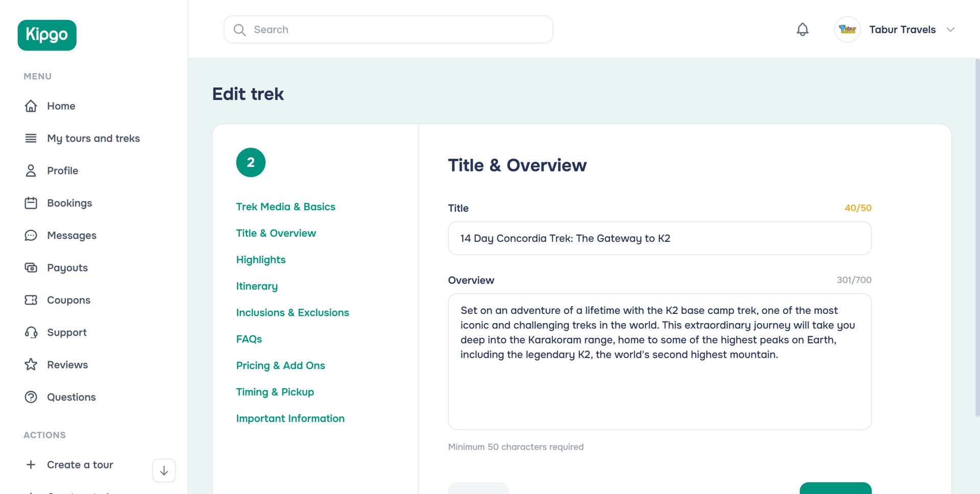This screenshot has height=494, width=980.
Task: Click the Kipgo logo
Action: 47,35
